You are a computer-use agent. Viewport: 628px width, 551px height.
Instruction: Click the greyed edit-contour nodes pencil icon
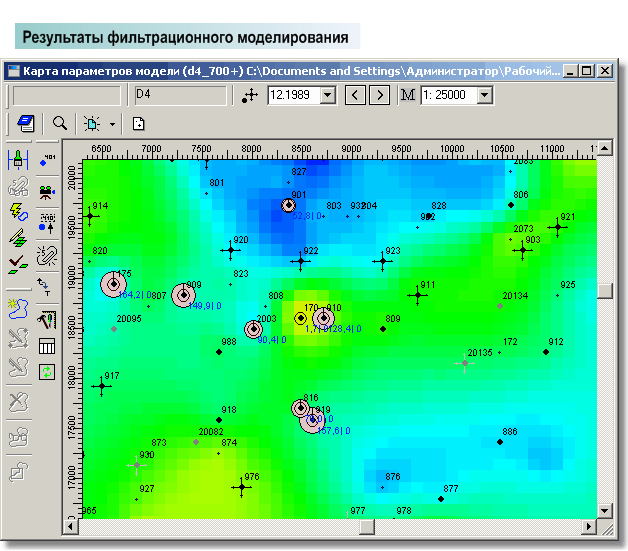pyautogui.click(x=18, y=339)
